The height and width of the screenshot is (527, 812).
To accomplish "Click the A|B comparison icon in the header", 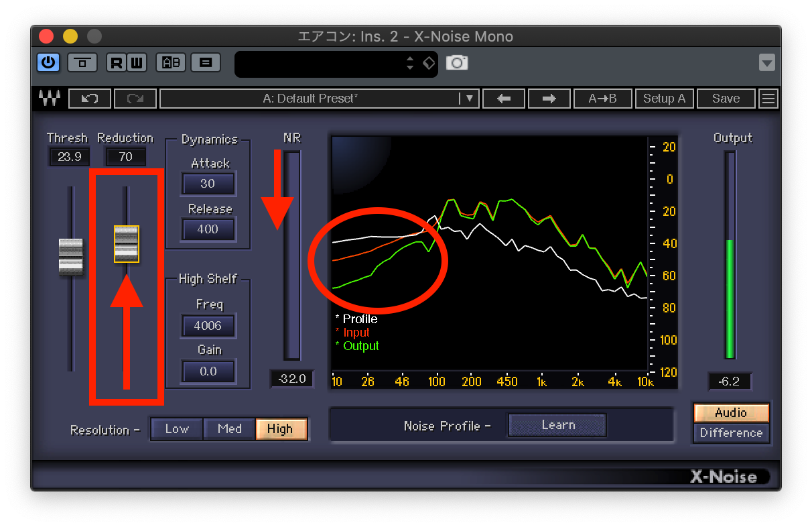I will coord(170,62).
